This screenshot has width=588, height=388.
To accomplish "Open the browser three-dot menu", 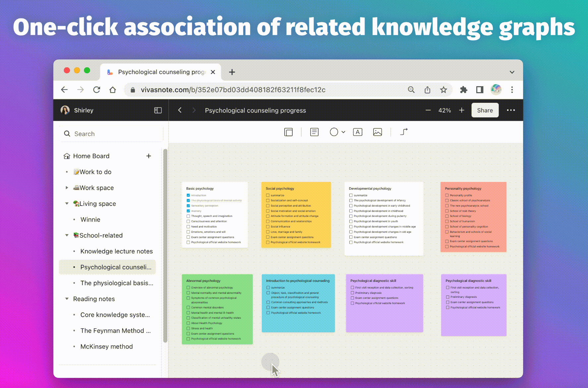I will (512, 90).
